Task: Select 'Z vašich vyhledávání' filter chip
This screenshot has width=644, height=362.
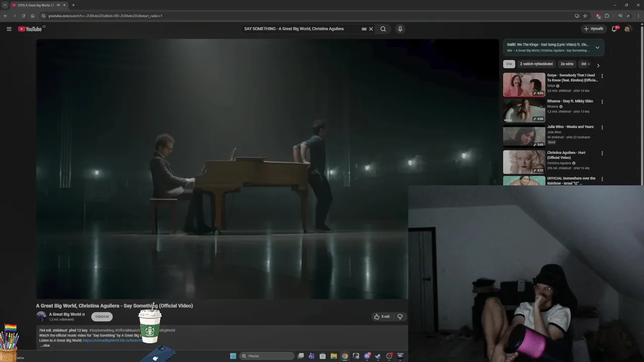Action: [536, 64]
